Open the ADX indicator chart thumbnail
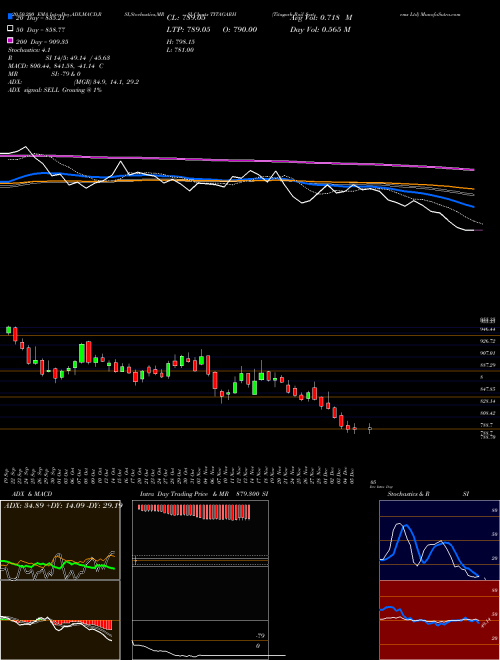Viewport: 500px width, 660px height. 60,540
